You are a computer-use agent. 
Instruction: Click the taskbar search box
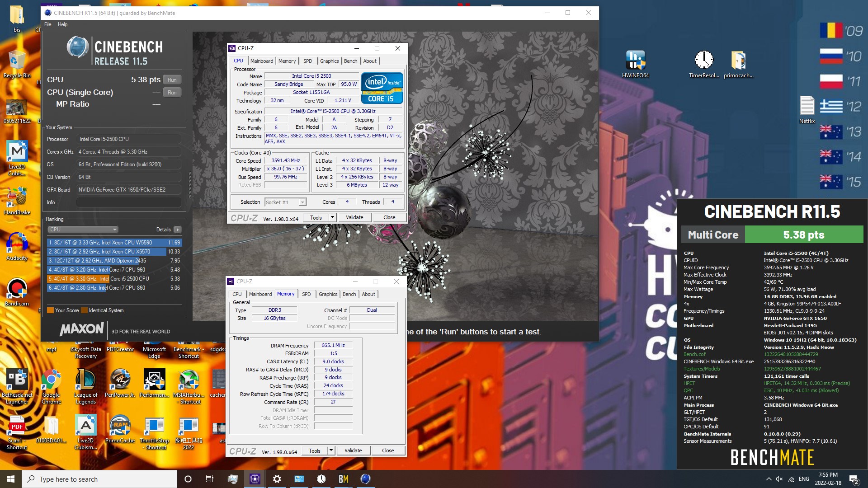[99, 479]
